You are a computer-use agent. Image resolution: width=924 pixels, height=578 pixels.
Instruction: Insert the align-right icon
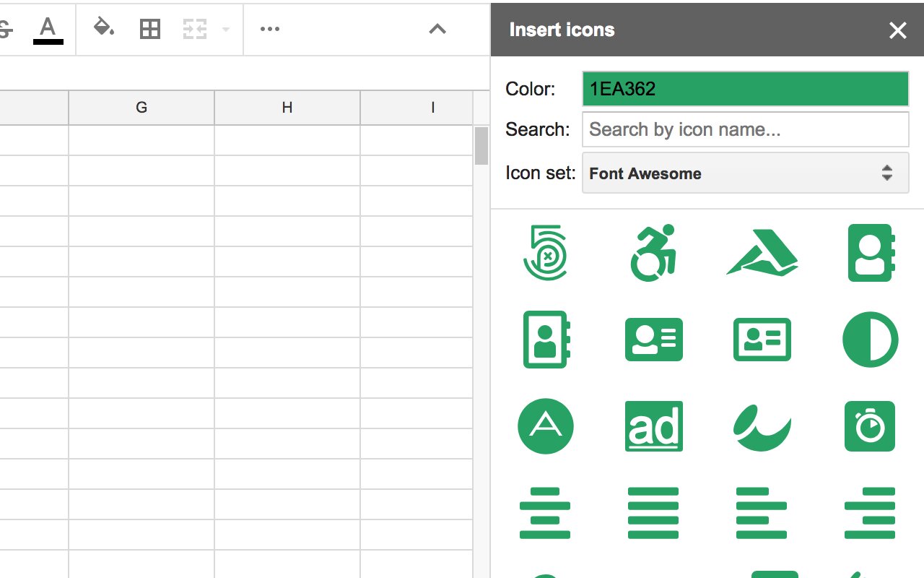pyautogui.click(x=870, y=513)
